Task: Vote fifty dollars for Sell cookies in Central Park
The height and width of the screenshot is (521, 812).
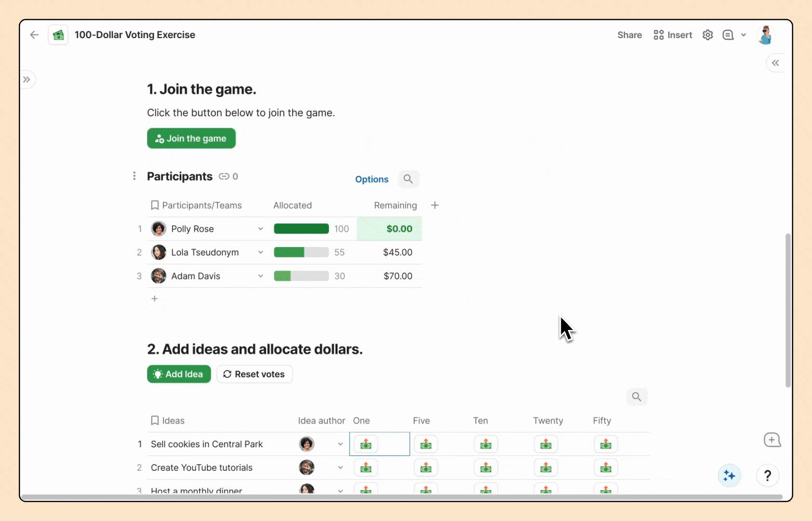Action: tap(606, 444)
